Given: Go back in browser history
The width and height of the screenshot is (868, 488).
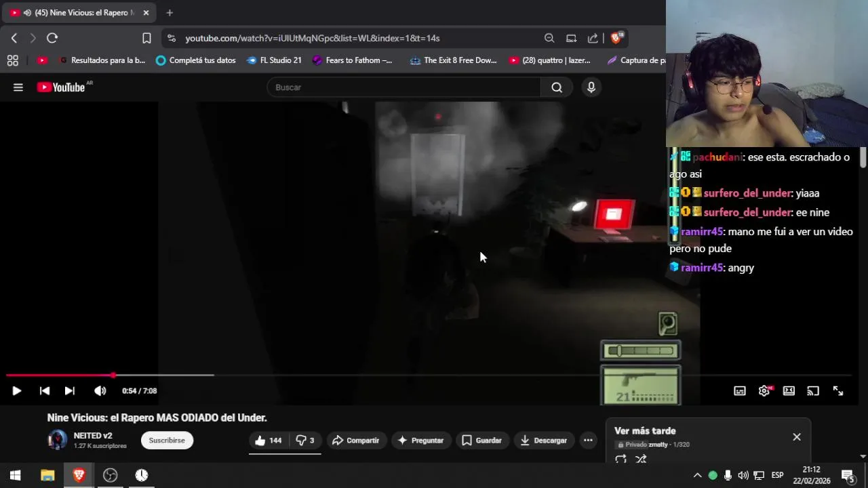Looking at the screenshot, I should [x=14, y=38].
